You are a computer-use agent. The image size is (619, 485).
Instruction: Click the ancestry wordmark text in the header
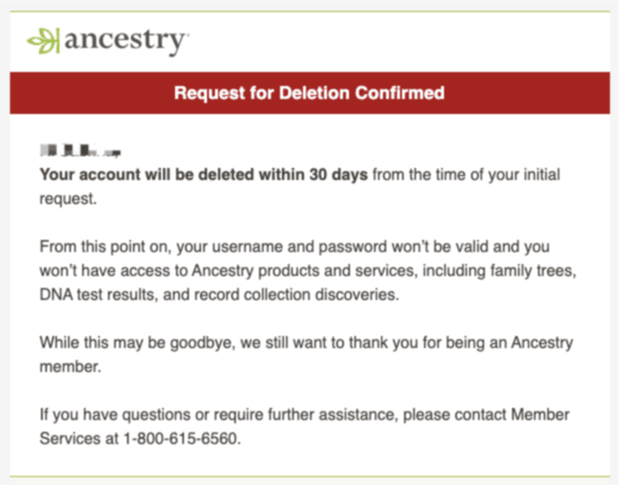point(126,41)
